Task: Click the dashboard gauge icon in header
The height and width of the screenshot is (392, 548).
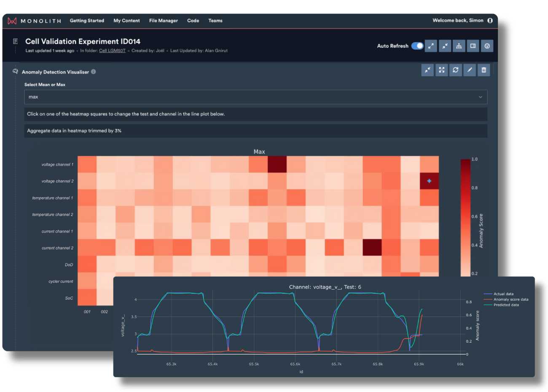Action: [487, 46]
